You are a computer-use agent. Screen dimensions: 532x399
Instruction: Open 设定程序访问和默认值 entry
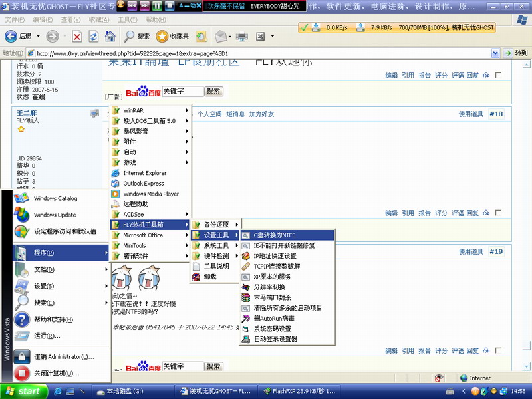tap(61, 231)
